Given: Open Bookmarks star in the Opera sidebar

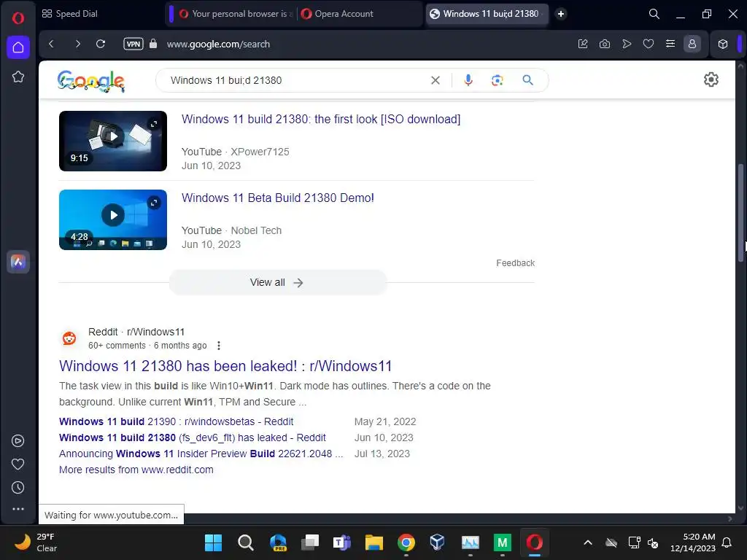Looking at the screenshot, I should pyautogui.click(x=18, y=77).
